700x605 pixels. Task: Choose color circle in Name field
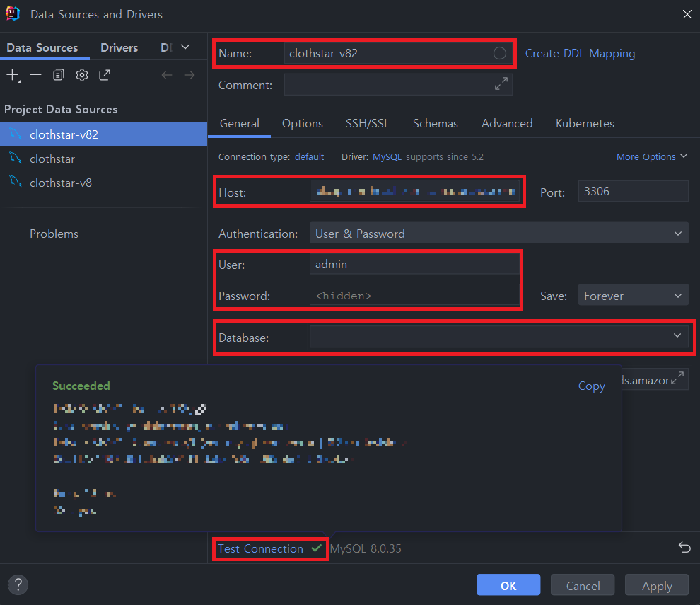[500, 53]
